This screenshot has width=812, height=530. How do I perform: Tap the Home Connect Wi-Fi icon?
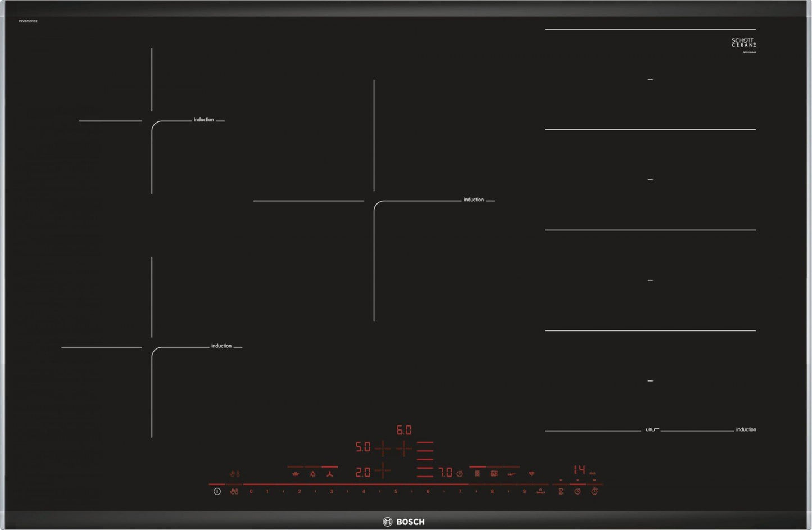click(x=530, y=474)
